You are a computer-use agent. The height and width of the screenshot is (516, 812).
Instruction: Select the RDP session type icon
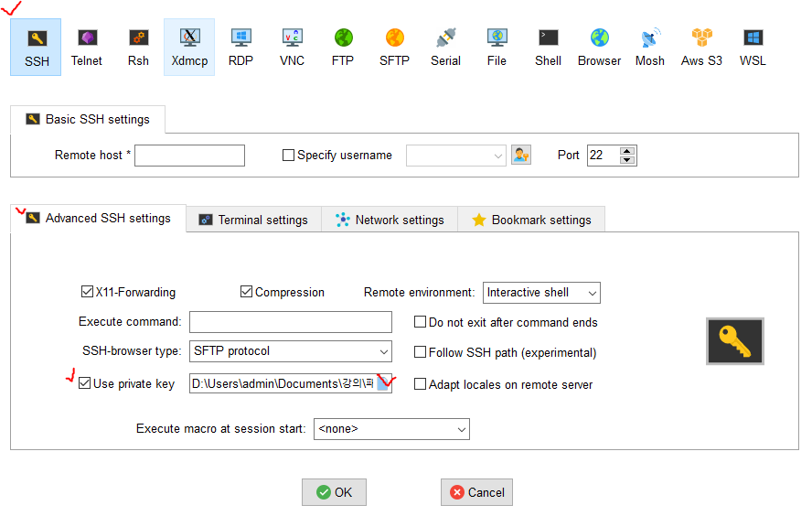(x=240, y=48)
